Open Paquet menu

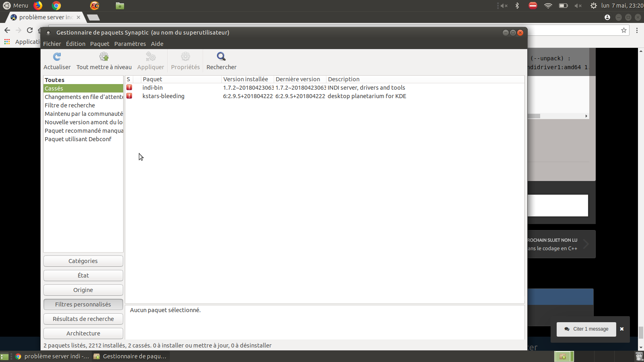[x=100, y=44]
